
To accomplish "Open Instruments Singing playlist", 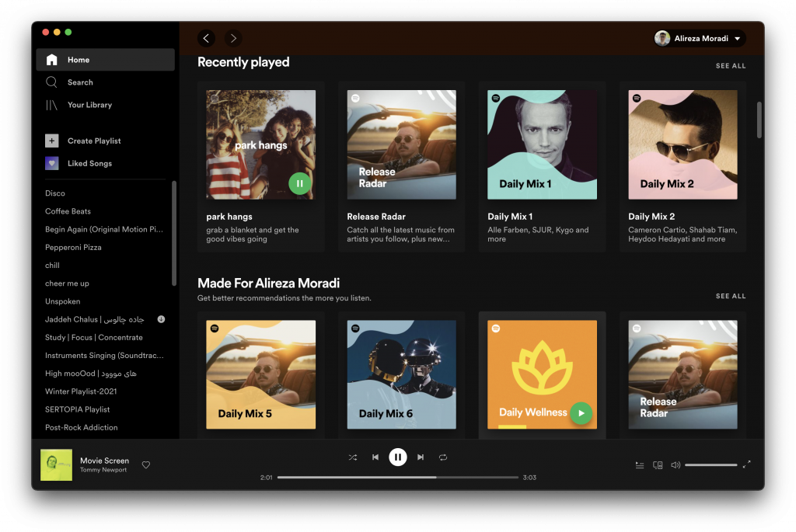I will pyautogui.click(x=104, y=356).
